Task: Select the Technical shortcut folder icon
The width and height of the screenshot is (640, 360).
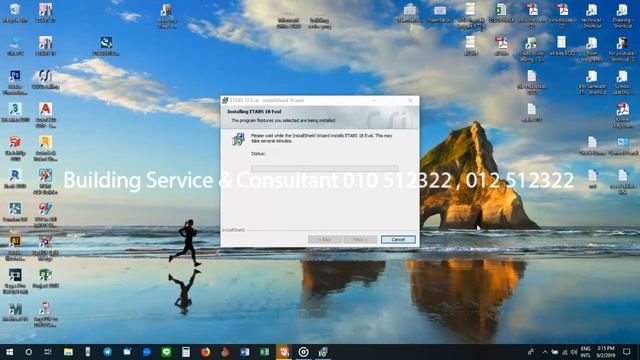Action: click(x=592, y=16)
